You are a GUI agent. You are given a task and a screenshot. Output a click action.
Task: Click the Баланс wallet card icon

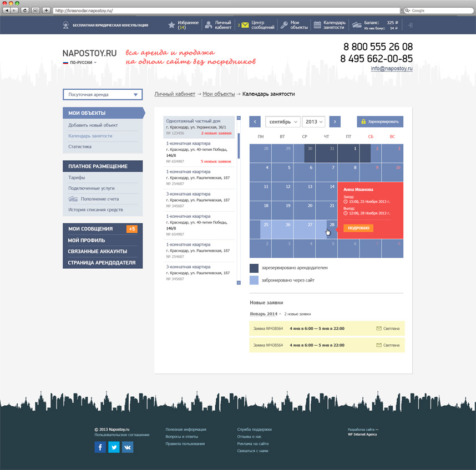click(357, 25)
